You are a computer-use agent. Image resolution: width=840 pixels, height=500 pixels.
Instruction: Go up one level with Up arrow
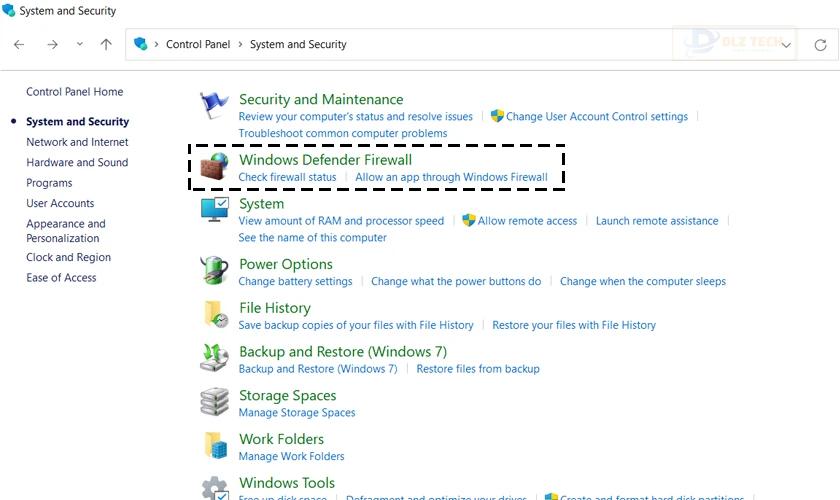(x=106, y=44)
